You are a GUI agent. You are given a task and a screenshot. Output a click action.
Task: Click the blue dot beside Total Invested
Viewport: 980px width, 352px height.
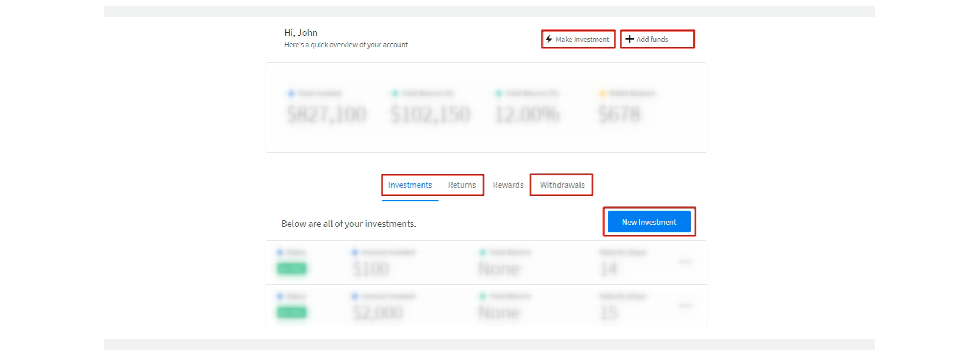(x=291, y=94)
